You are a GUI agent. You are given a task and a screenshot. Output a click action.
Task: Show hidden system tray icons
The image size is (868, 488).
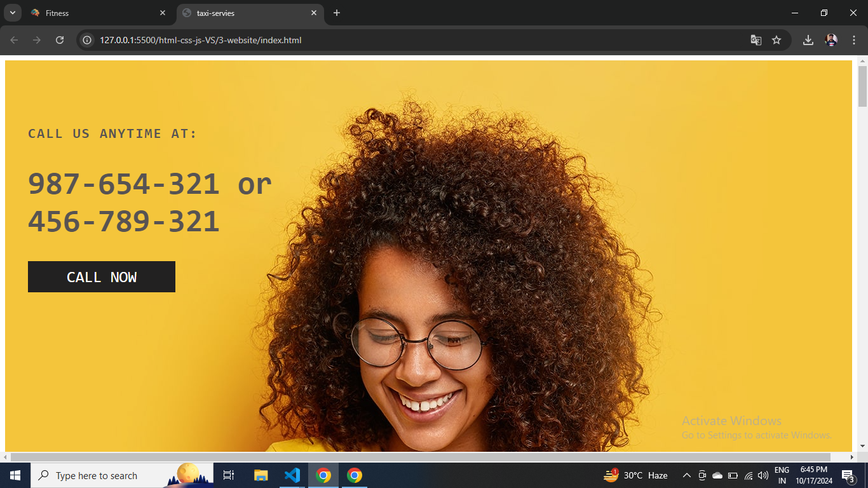pos(687,475)
